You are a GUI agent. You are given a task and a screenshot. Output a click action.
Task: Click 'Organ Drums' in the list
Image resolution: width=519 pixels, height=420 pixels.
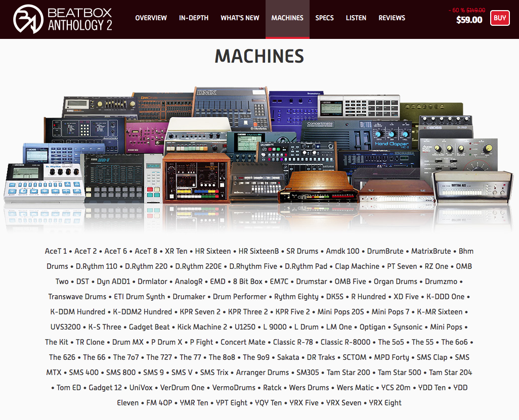click(x=396, y=282)
